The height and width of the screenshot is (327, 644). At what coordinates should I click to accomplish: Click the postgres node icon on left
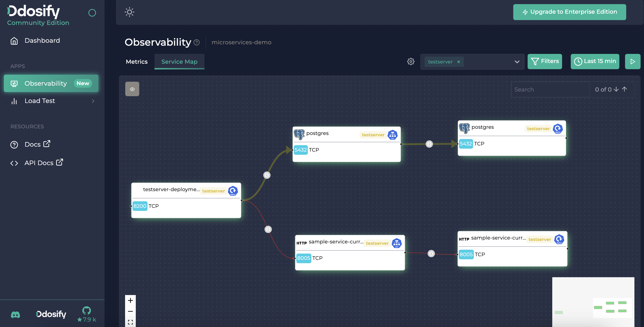coord(299,133)
